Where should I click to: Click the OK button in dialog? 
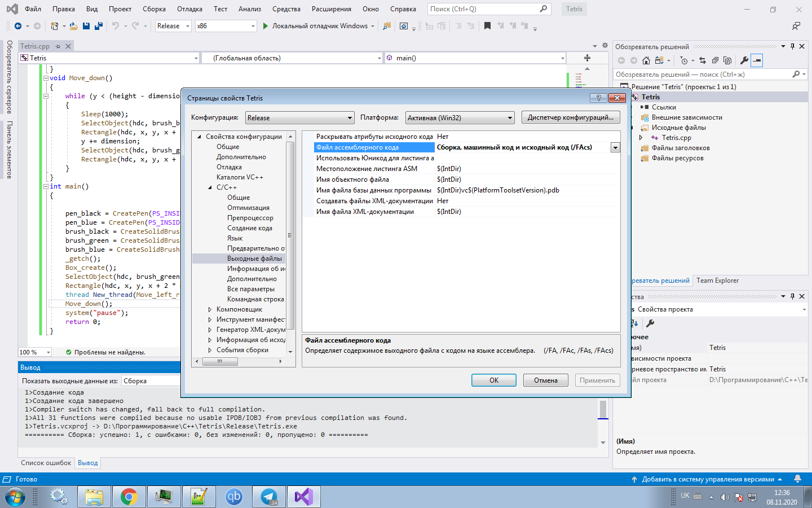tap(494, 380)
